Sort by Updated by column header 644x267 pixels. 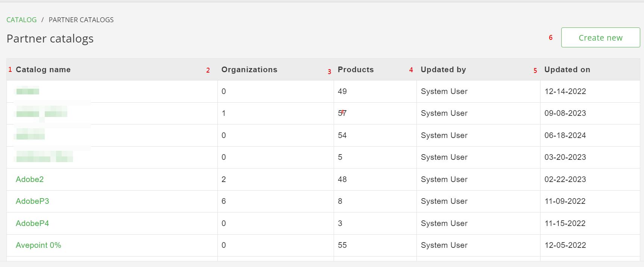[x=443, y=70]
